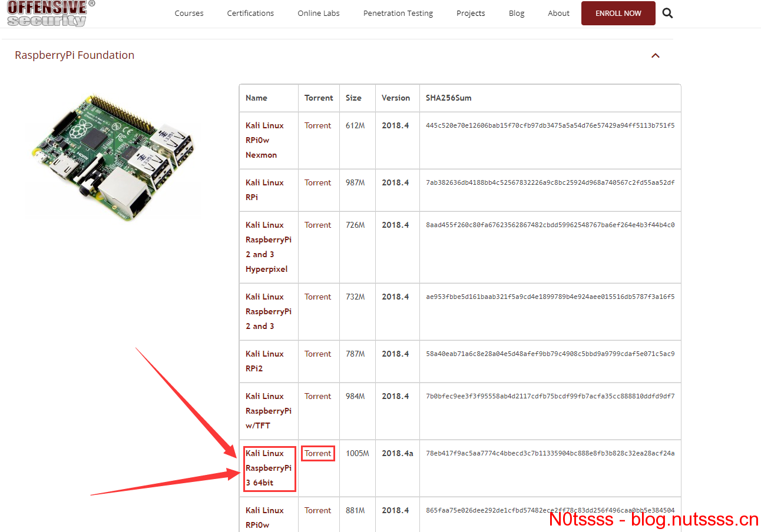761x532 pixels.
Task: Select SHA256 hash starting with 445c520e
Action: click(550, 125)
